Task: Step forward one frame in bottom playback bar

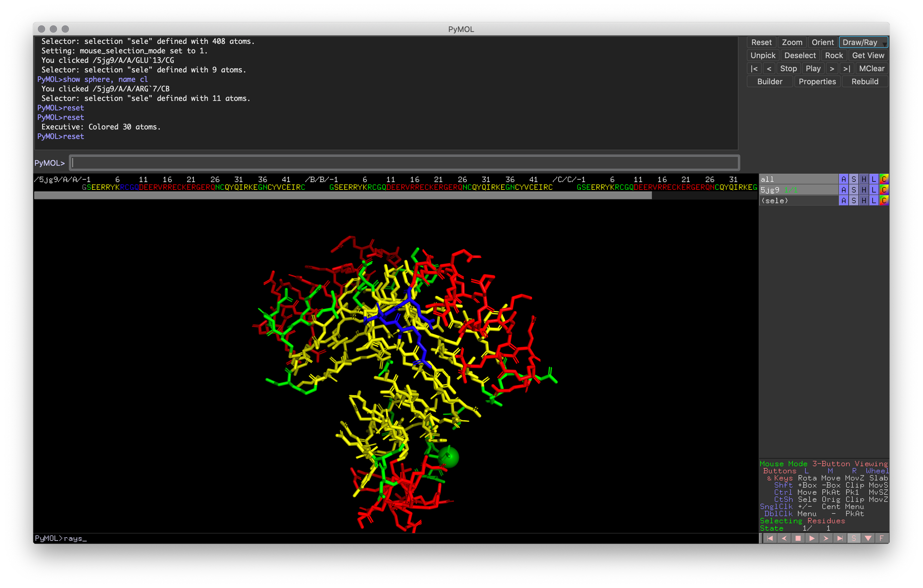Action: point(826,538)
